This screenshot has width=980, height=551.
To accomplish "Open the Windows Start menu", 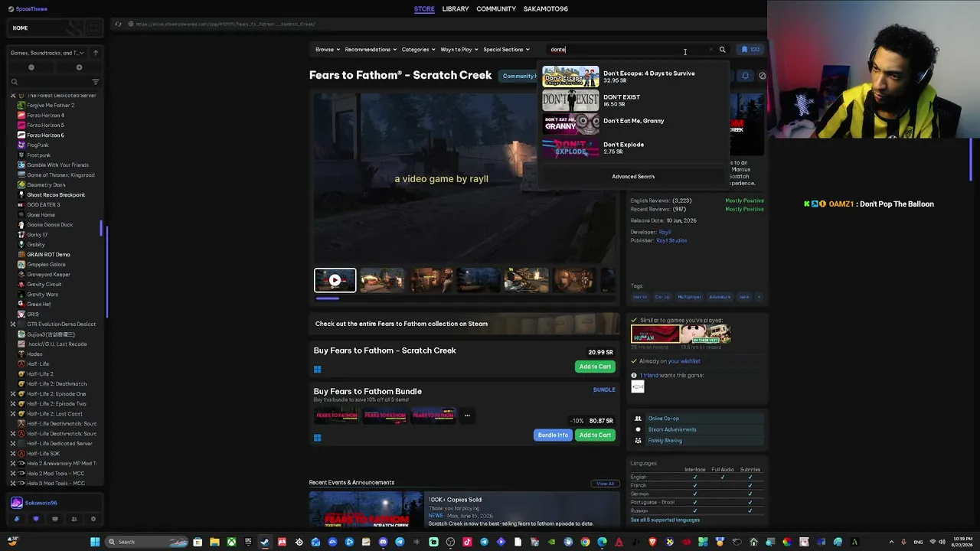I will pos(95,543).
